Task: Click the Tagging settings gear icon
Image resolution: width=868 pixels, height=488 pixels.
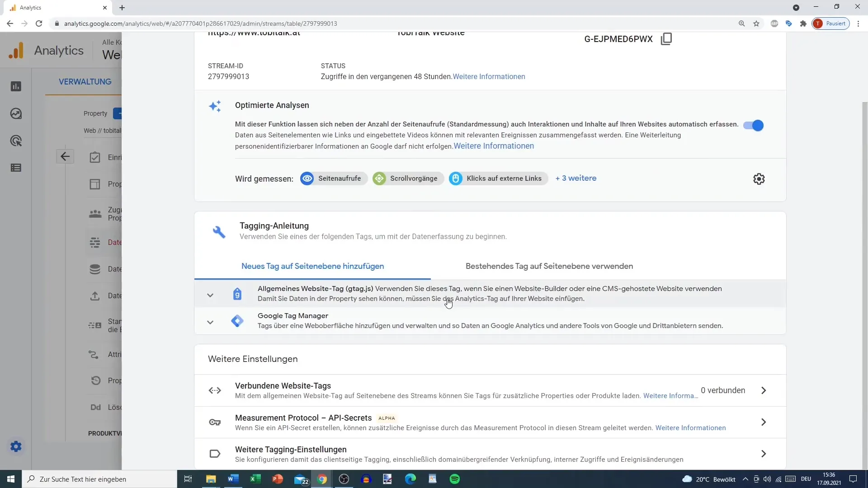Action: (759, 178)
